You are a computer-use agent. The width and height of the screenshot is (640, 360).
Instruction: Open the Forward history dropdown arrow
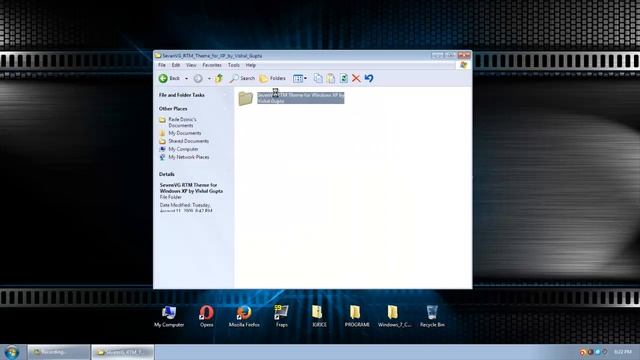click(x=209, y=78)
